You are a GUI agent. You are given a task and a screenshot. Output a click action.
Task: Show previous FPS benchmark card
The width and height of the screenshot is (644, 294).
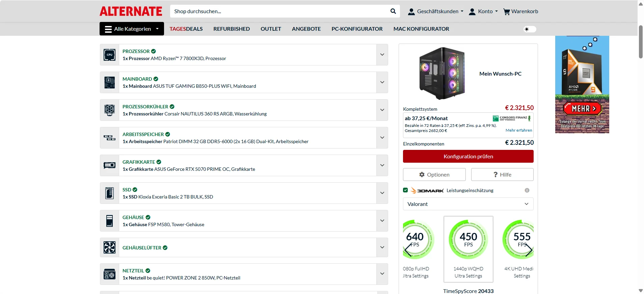click(x=408, y=250)
